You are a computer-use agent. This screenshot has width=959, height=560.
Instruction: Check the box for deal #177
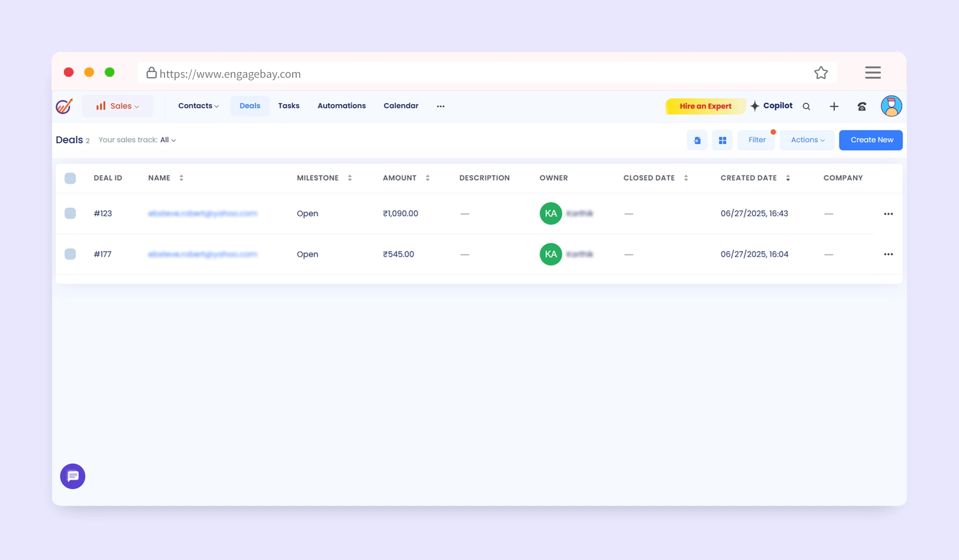[x=70, y=254]
